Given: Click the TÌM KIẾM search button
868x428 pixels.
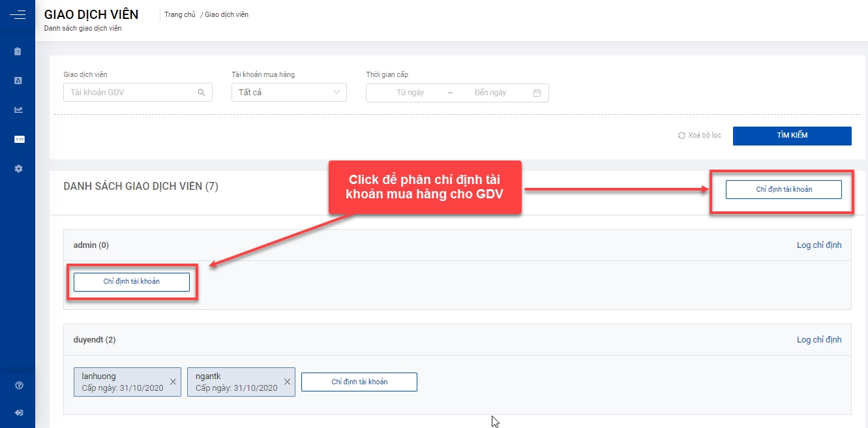Looking at the screenshot, I should point(792,136).
